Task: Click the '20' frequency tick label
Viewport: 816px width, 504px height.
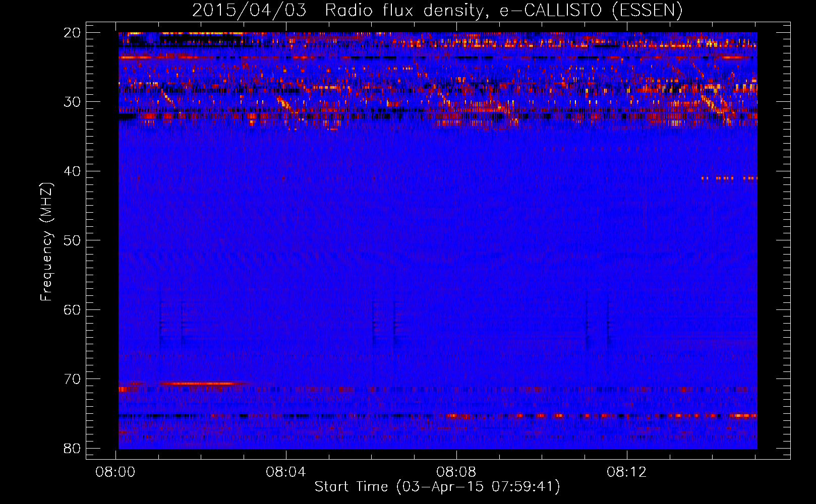Action: point(72,33)
